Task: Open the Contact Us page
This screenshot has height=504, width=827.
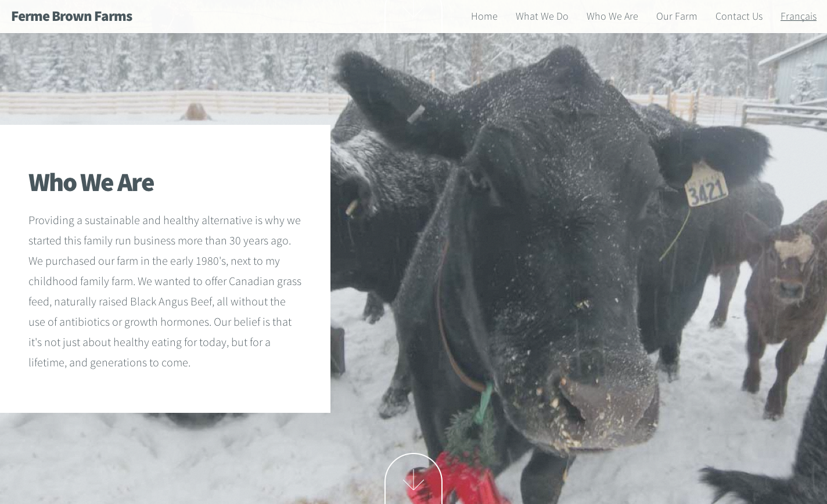Action: click(739, 16)
